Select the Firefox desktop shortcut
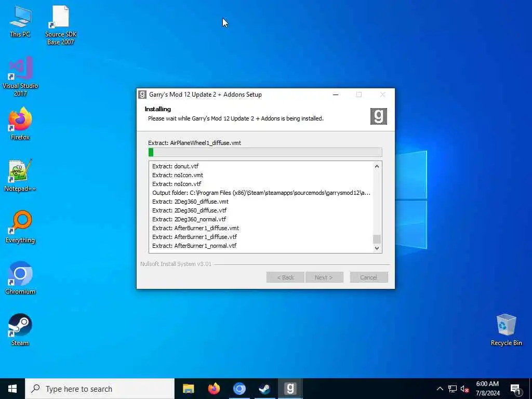 [20, 124]
